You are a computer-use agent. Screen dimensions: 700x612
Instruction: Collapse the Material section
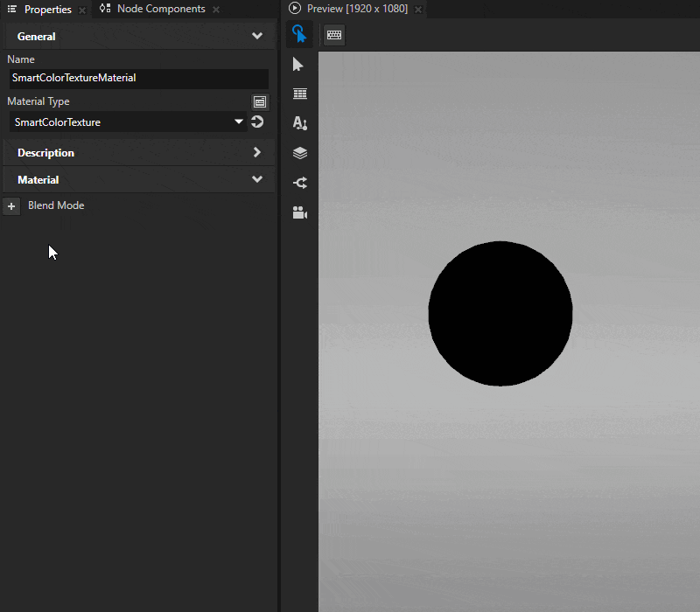click(256, 179)
